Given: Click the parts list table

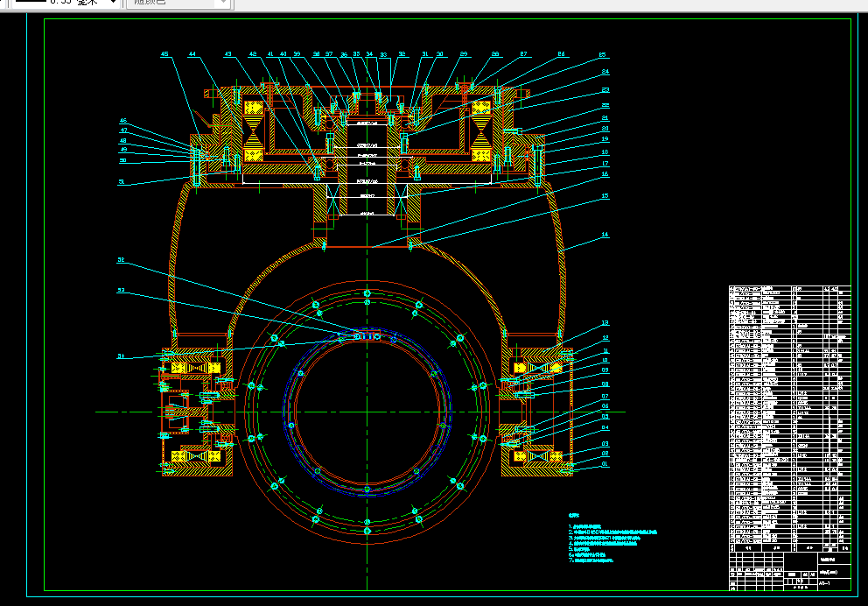Looking at the screenshot, I should tap(789, 419).
